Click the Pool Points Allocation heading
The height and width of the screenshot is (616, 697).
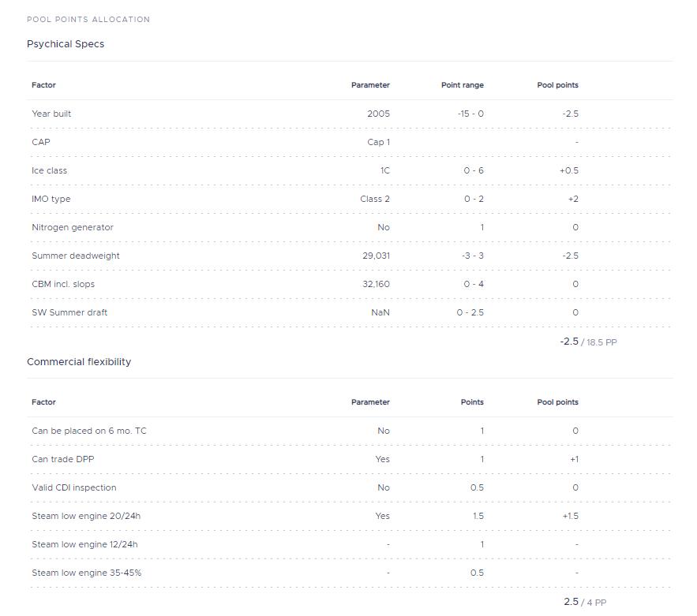coord(88,19)
